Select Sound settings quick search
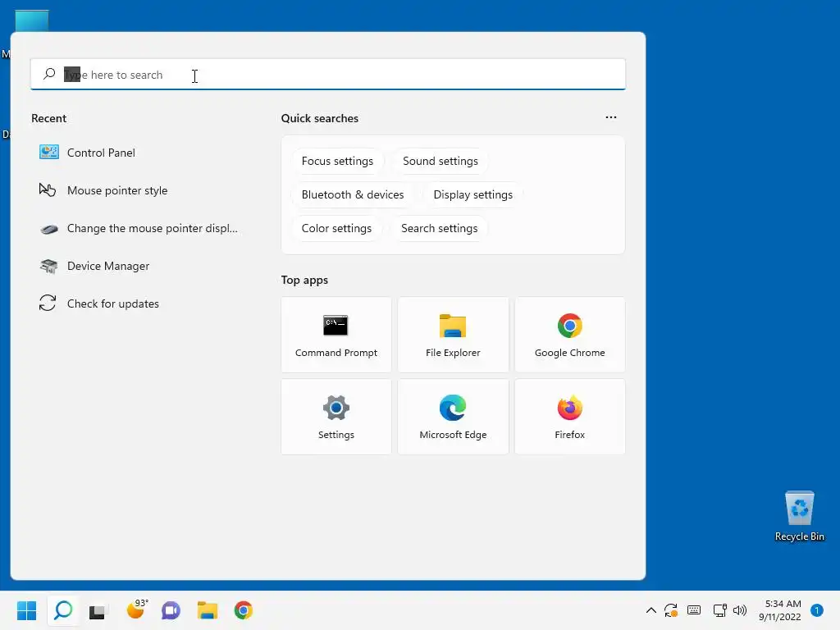840x630 pixels. tap(441, 162)
